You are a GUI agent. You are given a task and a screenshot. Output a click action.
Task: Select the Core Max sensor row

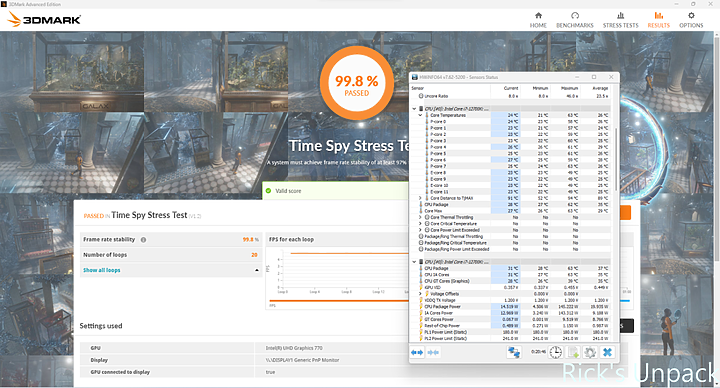[x=510, y=211]
